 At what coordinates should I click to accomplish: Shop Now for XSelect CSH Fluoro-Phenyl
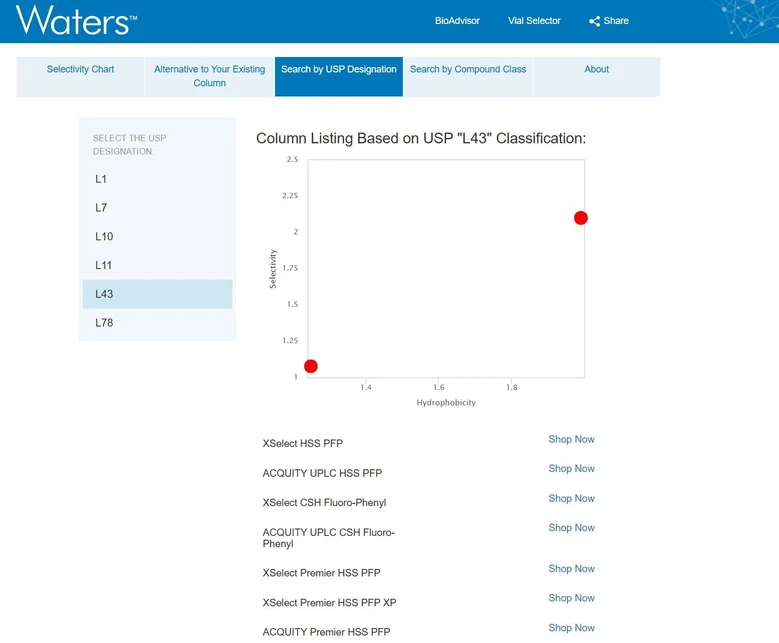coord(571,498)
